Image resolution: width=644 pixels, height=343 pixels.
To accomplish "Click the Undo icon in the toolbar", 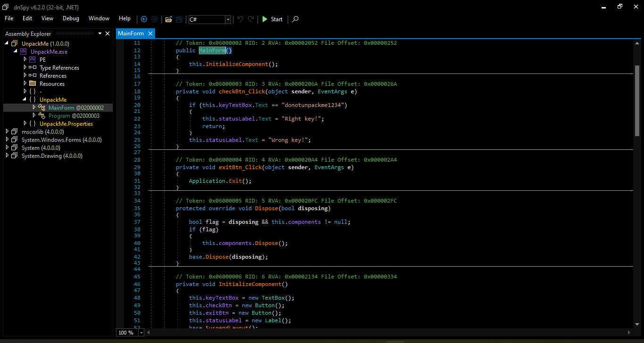I will click(240, 19).
